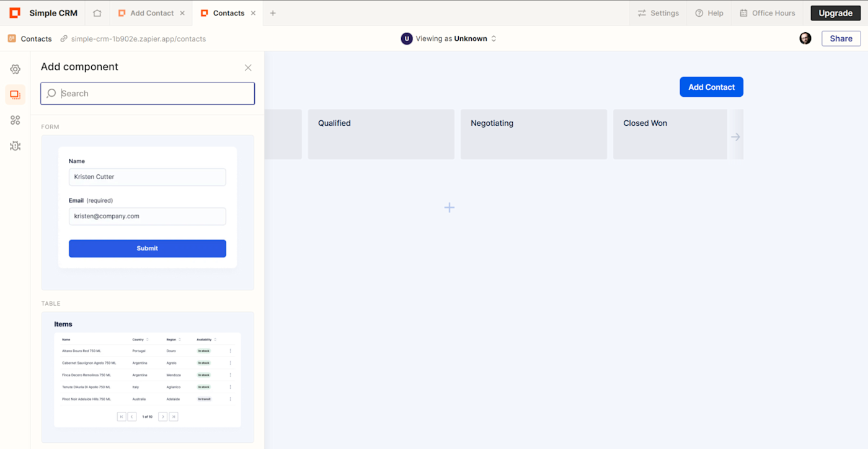Click Simple CRM project name
The width and height of the screenshot is (868, 449).
(53, 13)
